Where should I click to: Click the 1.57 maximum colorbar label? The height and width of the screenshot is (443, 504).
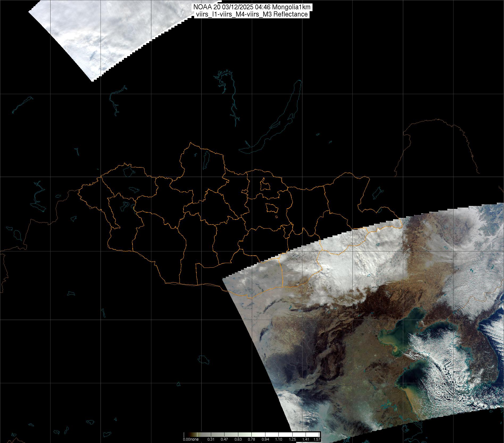coord(316,439)
